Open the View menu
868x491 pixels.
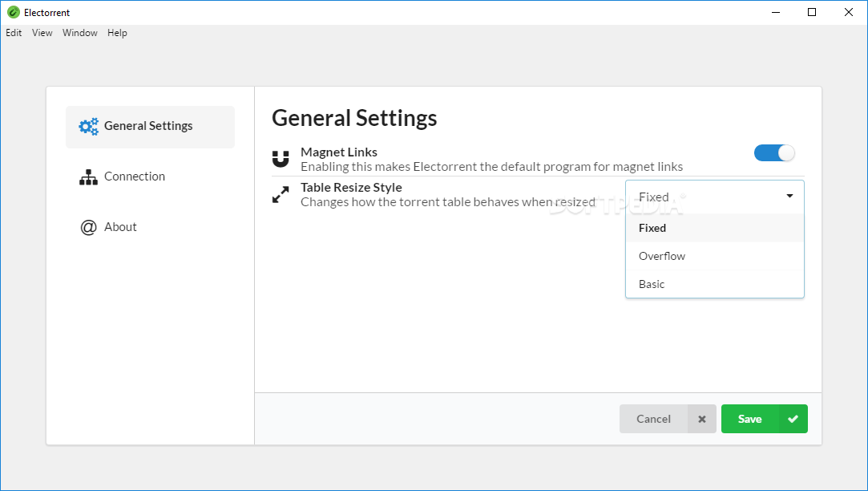coord(42,33)
